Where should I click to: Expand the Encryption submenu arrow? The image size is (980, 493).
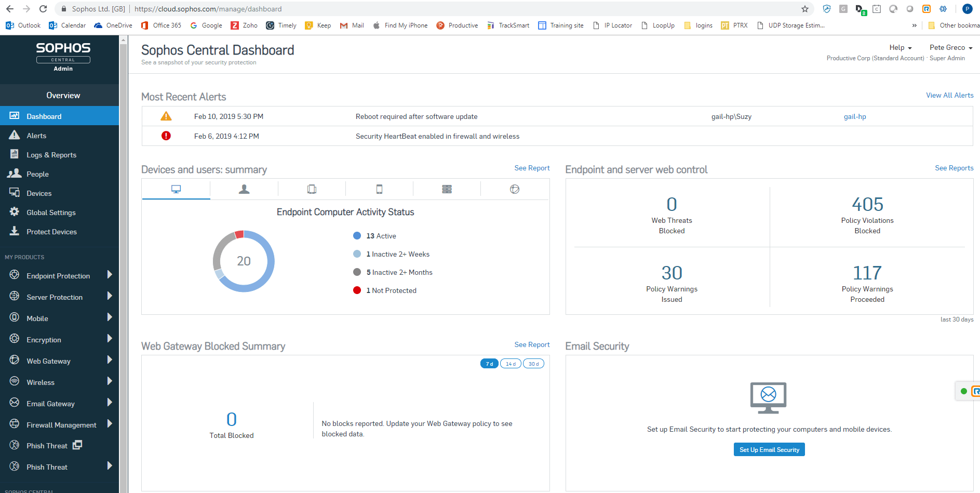[110, 339]
